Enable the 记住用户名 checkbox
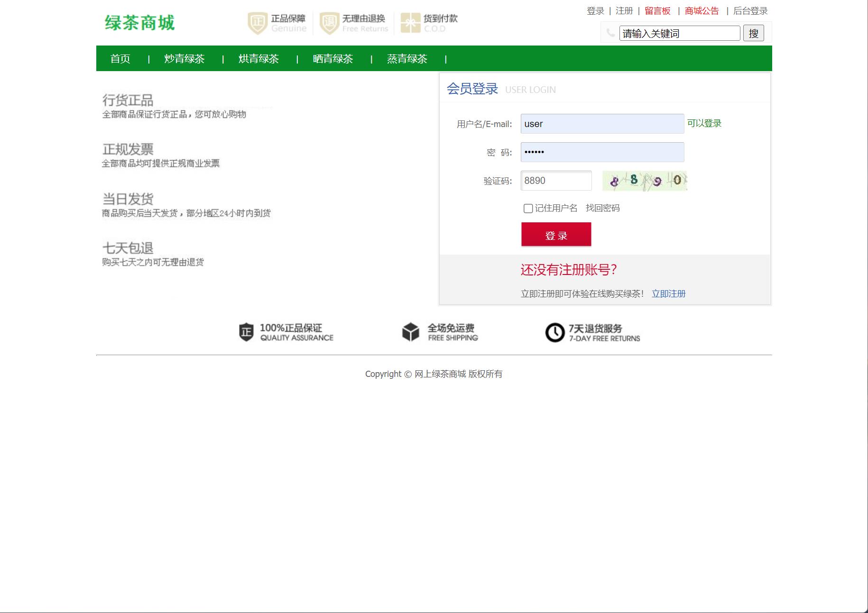The width and height of the screenshot is (868, 613). pyautogui.click(x=527, y=208)
